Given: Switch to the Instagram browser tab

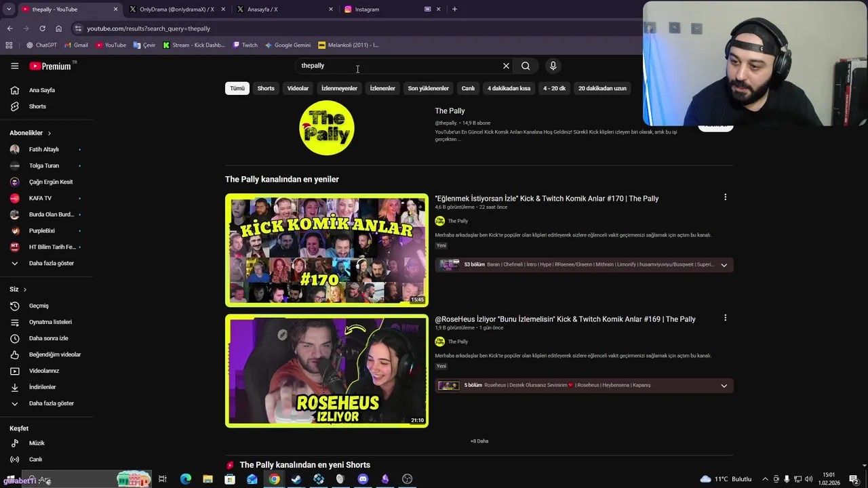Looking at the screenshot, I should 387,9.
